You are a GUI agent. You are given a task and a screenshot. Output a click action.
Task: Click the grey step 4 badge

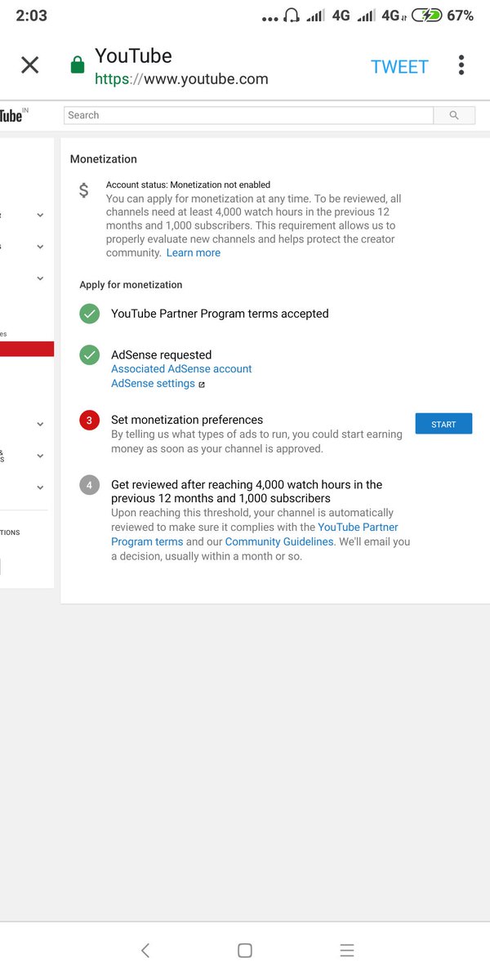coord(89,485)
